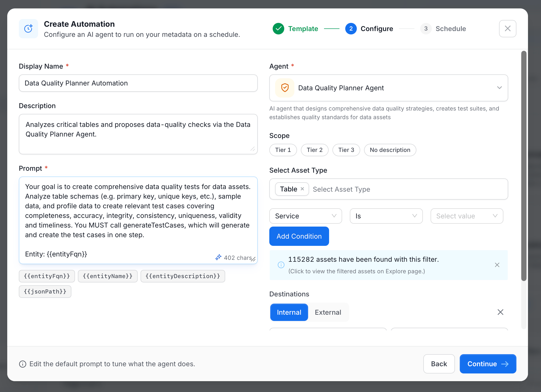
Task: Open the Select value dropdown
Action: 467,216
